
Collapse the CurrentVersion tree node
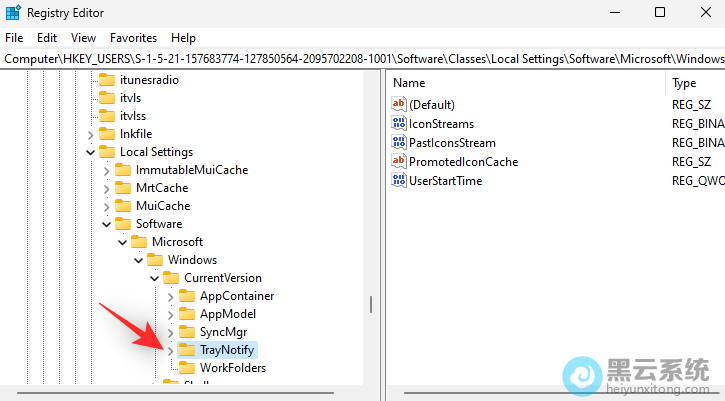(155, 278)
